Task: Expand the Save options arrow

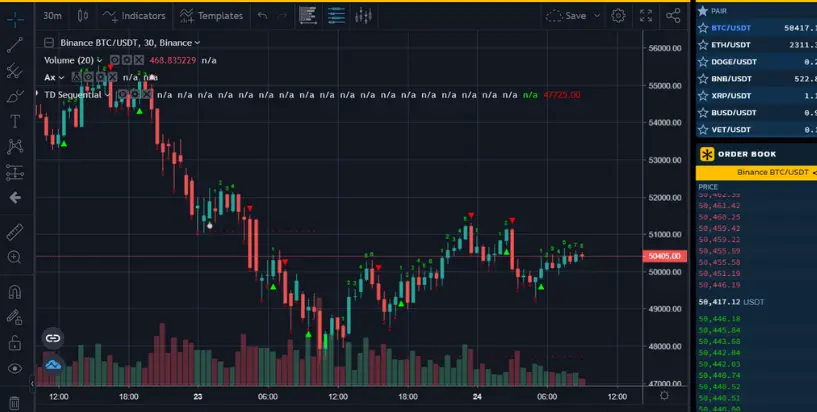Action: [597, 16]
